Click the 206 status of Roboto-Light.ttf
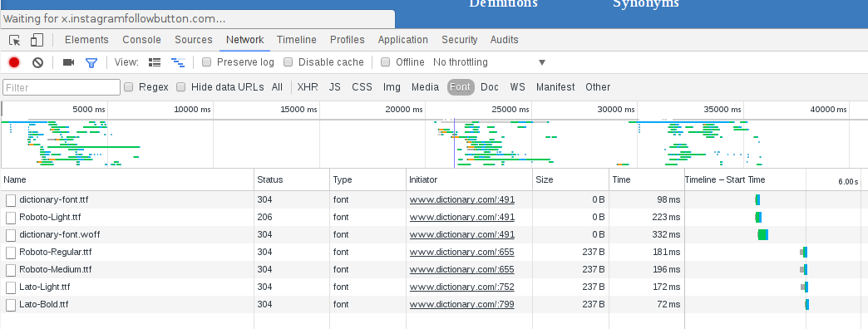The width and height of the screenshot is (868, 329). click(264, 218)
